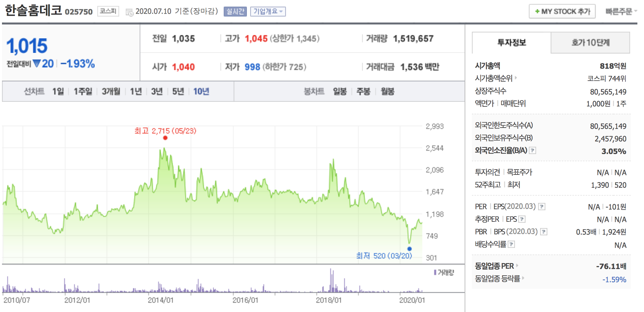Click the 코스피 744위 ranking value
Image resolution: width=644 pixels, height=312 pixels.
[x=607, y=79]
